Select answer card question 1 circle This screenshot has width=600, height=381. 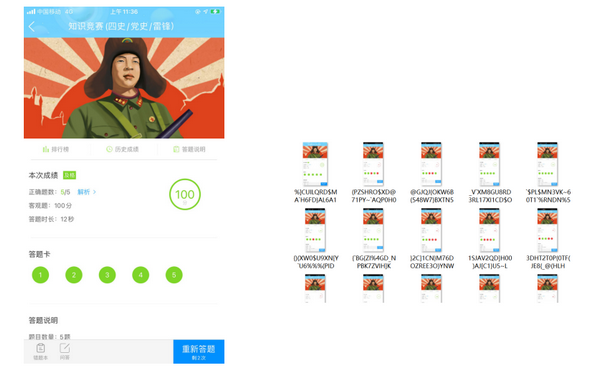pos(41,275)
